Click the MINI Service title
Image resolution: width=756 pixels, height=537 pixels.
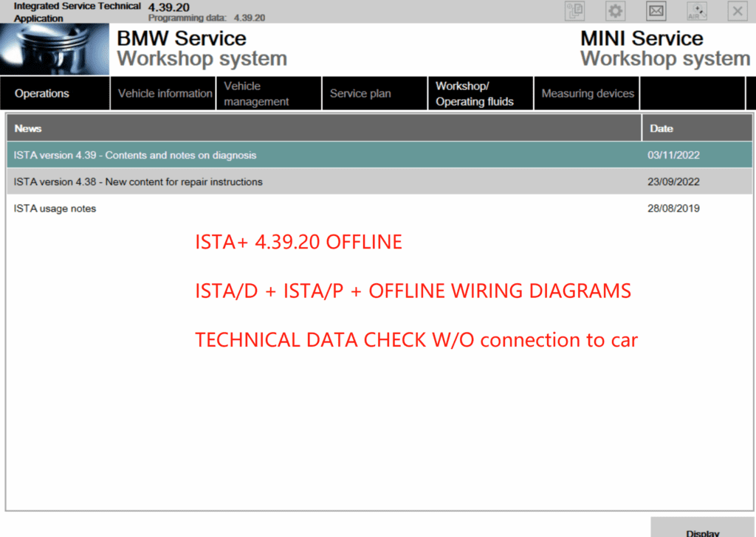point(642,38)
